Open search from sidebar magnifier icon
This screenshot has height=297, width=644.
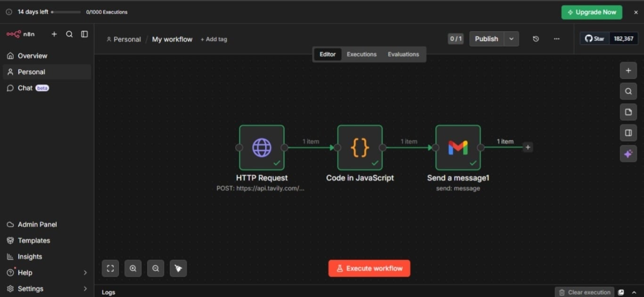click(x=69, y=34)
